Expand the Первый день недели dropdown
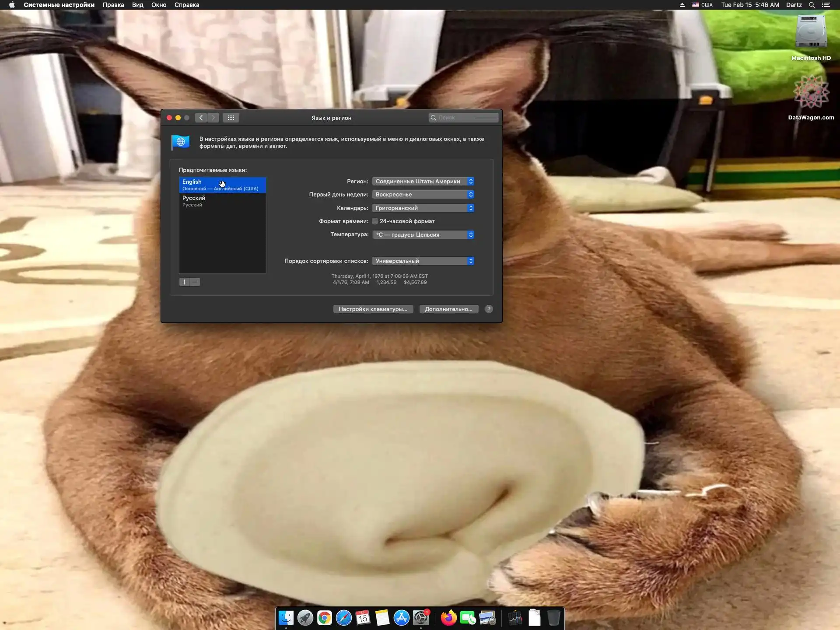Screen dimensions: 840x630 pyautogui.click(x=423, y=195)
